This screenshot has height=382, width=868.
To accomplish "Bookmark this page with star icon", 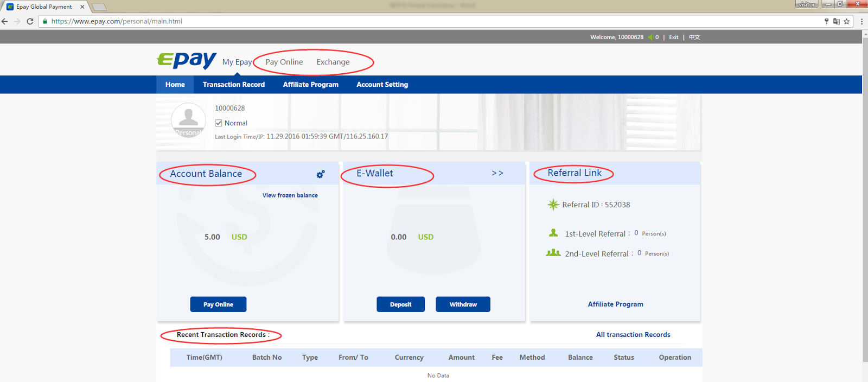I will point(846,21).
